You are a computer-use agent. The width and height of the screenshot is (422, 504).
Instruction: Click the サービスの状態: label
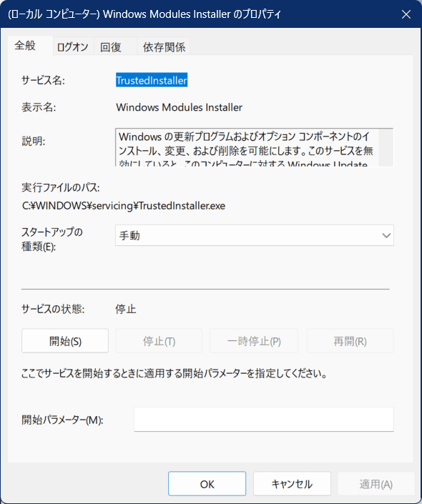tap(53, 310)
